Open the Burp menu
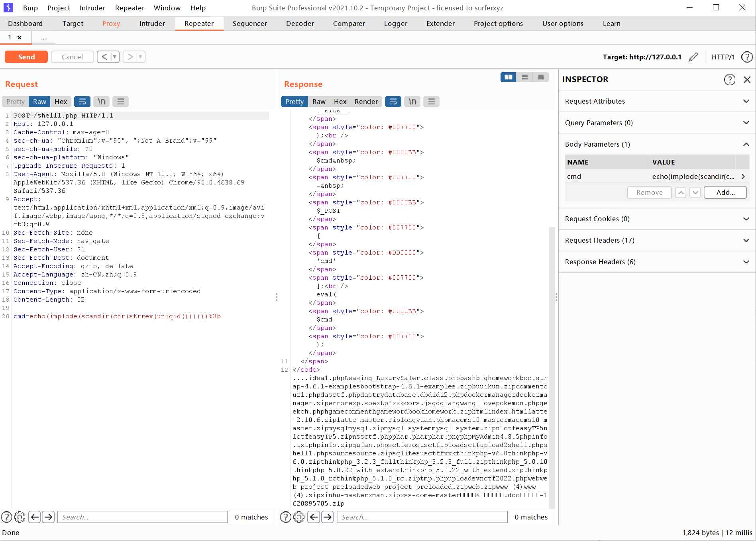The width and height of the screenshot is (756, 541). pos(30,8)
